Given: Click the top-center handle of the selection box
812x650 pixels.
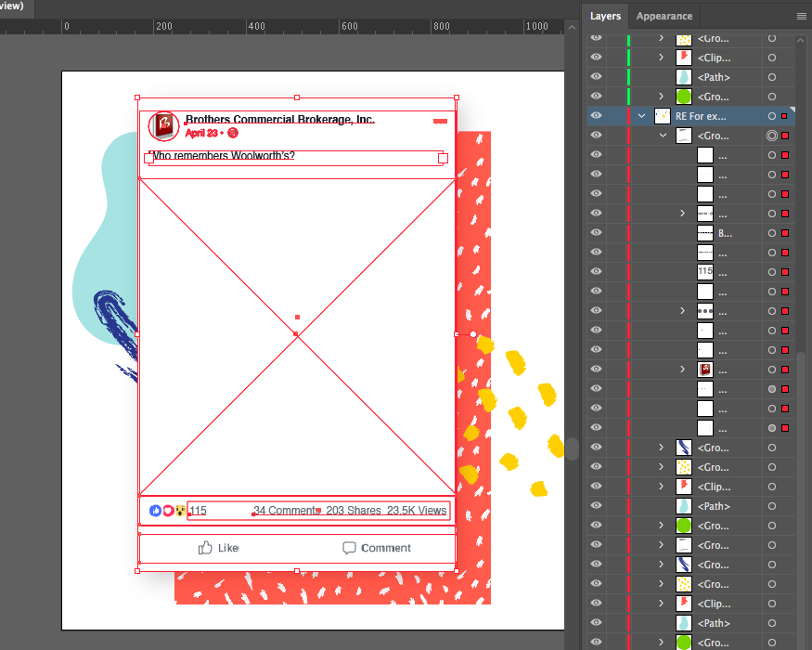Looking at the screenshot, I should tap(297, 97).
